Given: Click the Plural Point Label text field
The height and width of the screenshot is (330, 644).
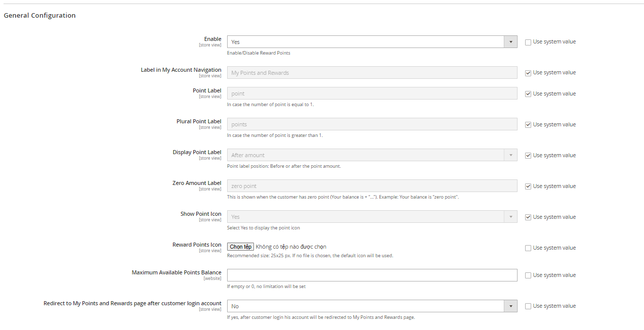Looking at the screenshot, I should 372,124.
